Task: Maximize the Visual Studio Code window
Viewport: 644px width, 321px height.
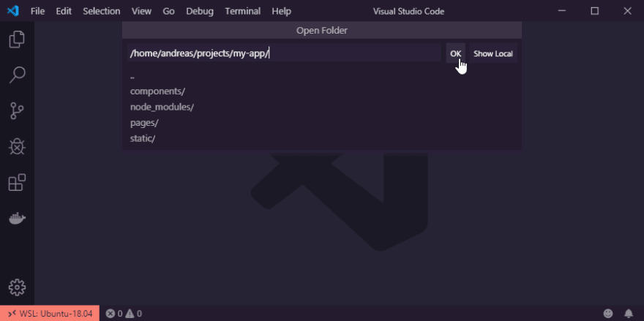Action: [595, 11]
